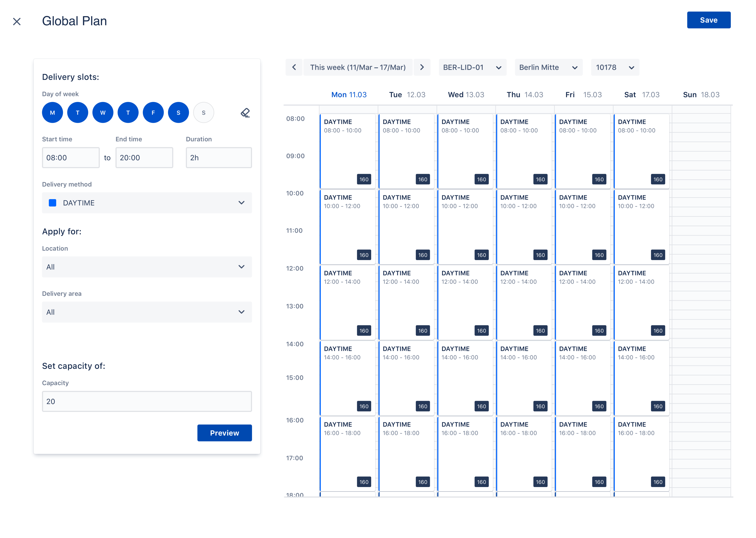Screen dimensions: 756x538
Task: Go to previous week
Action: [294, 67]
